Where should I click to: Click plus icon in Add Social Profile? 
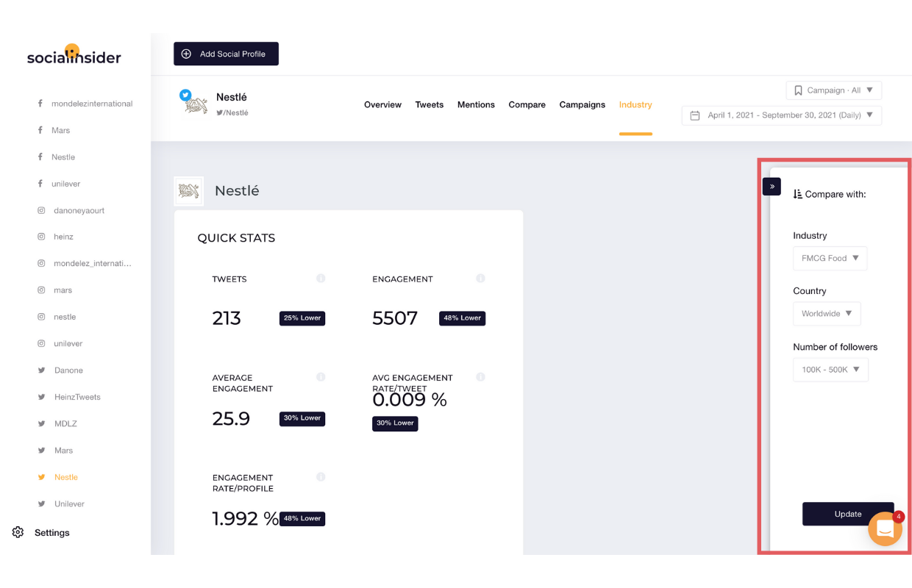186,54
